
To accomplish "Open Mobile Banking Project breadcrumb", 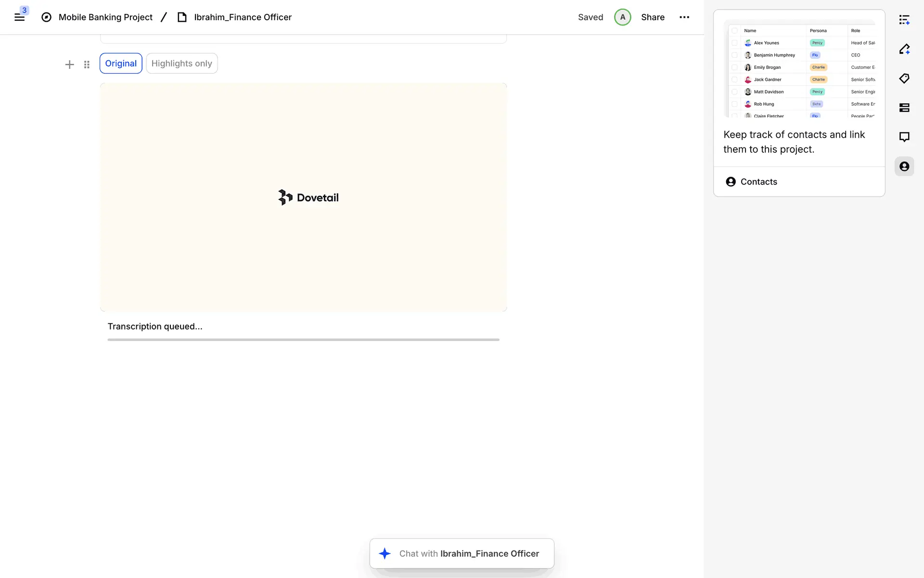I will [x=105, y=17].
